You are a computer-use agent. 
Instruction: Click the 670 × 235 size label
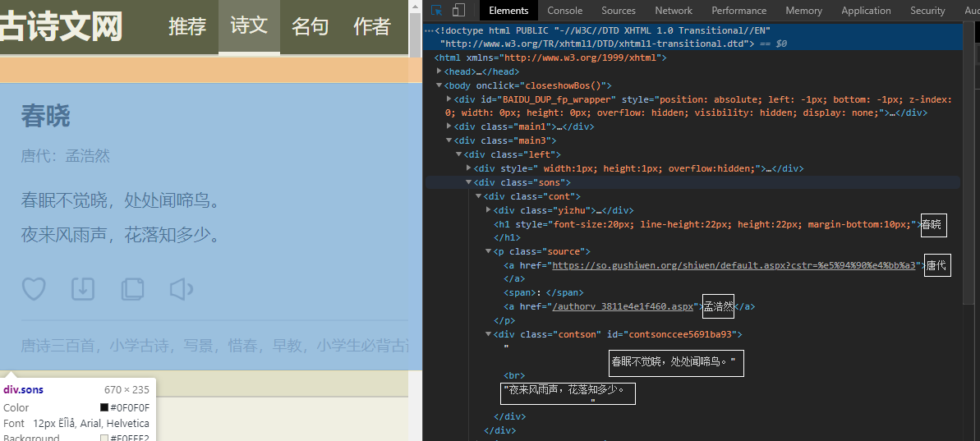coord(127,390)
